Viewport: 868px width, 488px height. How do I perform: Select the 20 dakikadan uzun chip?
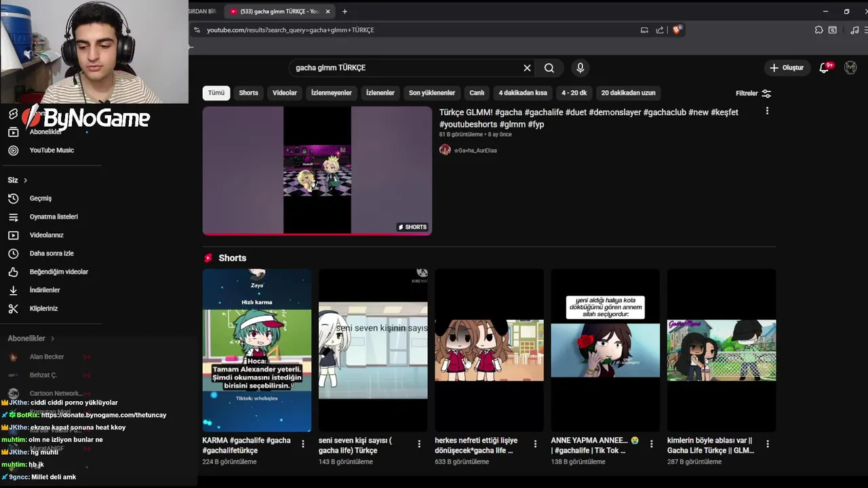pos(628,93)
